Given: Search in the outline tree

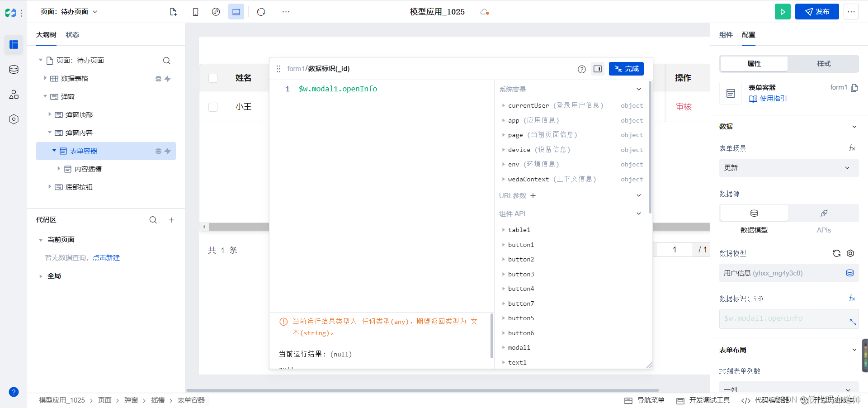Looking at the screenshot, I should click(167, 61).
